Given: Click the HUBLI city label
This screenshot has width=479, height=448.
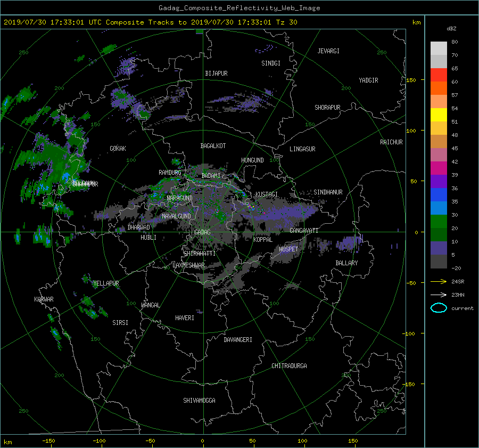Looking at the screenshot, I should click(x=148, y=237).
